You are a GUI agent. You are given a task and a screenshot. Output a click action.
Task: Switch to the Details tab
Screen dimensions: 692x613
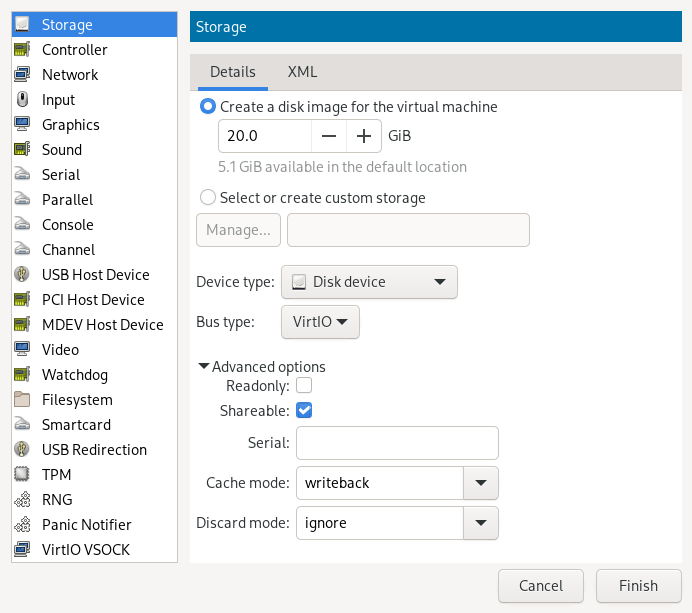232,72
